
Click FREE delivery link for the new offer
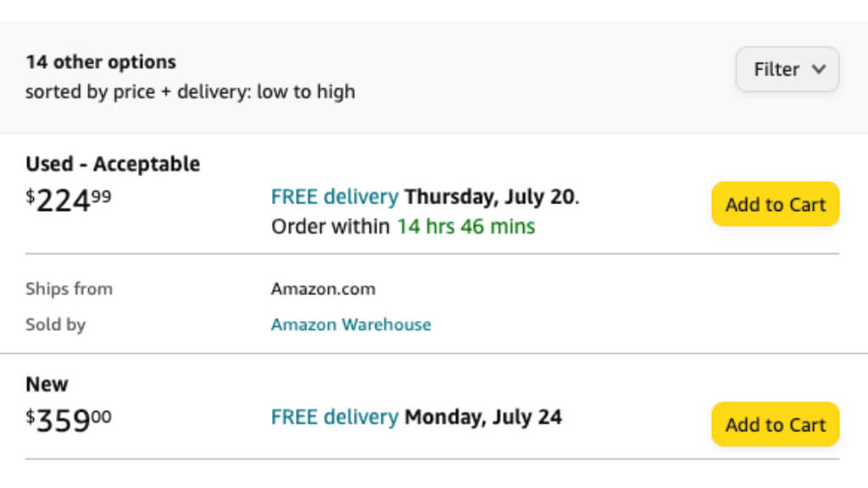(334, 417)
